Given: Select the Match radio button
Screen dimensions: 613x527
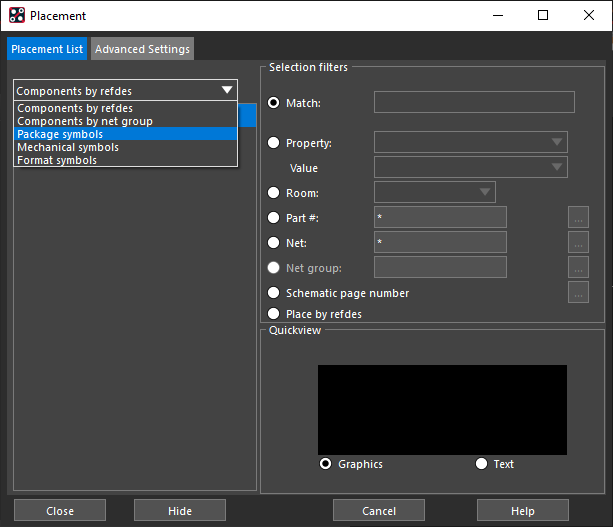Looking at the screenshot, I should pyautogui.click(x=273, y=103).
